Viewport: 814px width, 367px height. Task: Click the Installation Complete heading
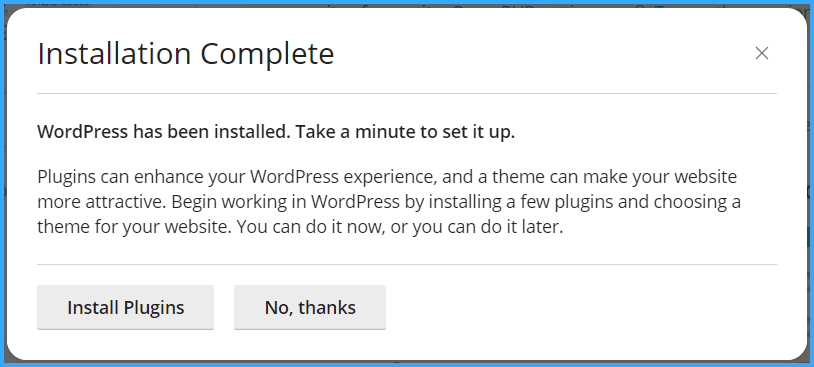point(186,53)
